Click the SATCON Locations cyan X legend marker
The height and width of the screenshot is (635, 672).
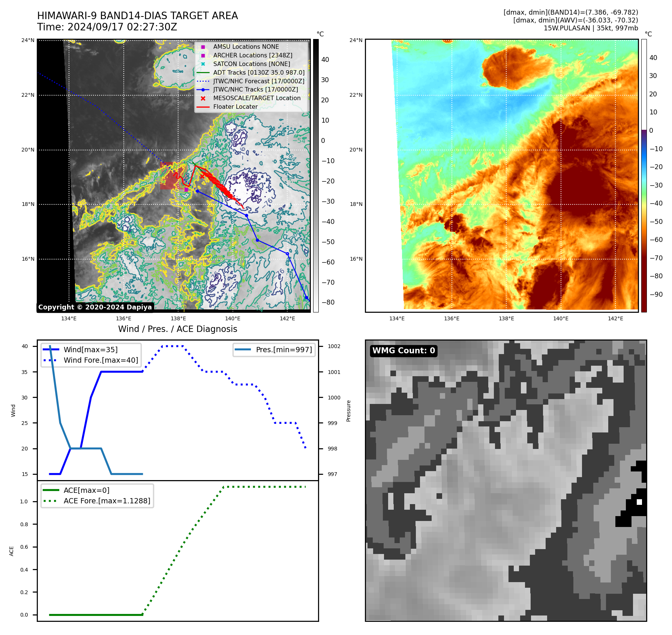tap(203, 64)
